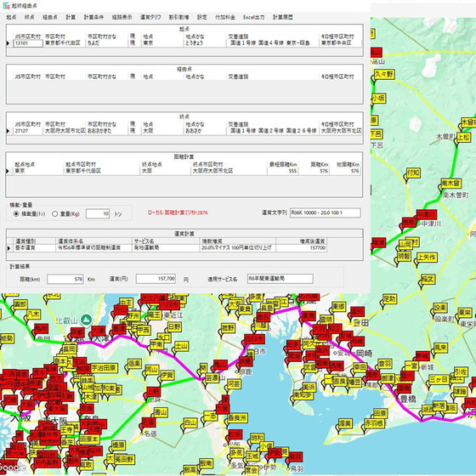Click the 経路表示 menu item
The height and width of the screenshot is (476, 476).
tap(122, 17)
